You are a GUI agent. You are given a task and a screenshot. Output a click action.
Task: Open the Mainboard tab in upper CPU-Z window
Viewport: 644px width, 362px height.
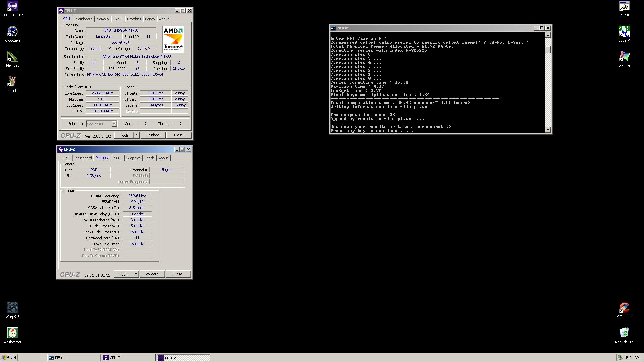[x=84, y=19]
